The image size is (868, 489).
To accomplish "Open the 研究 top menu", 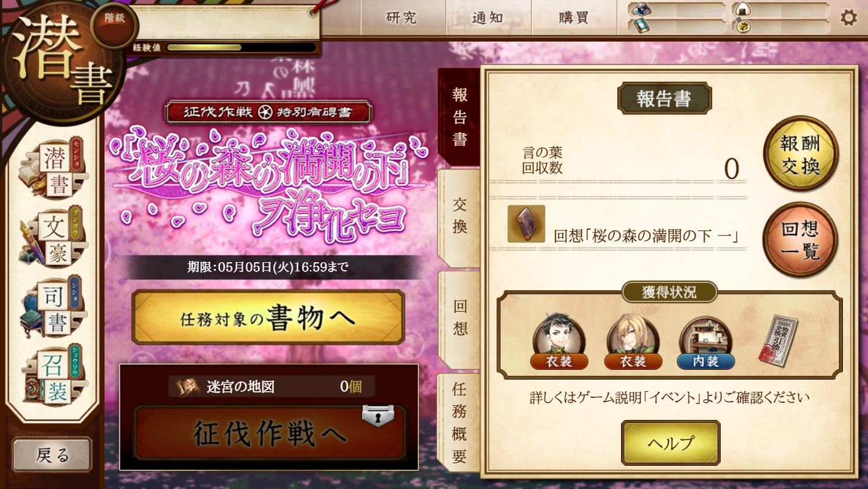I will pyautogui.click(x=402, y=18).
